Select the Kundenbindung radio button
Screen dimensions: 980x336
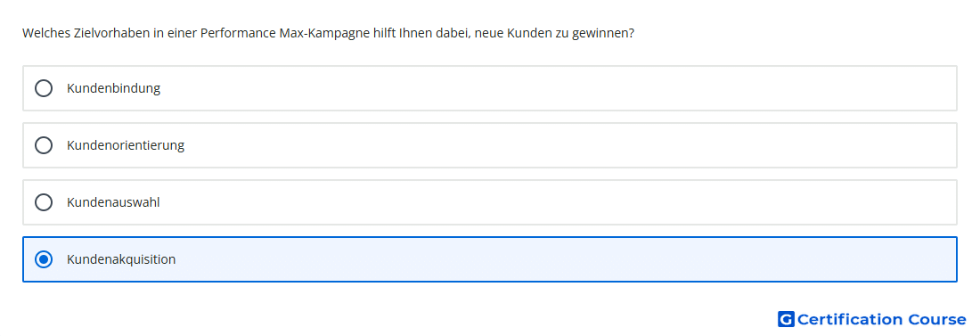[44, 88]
